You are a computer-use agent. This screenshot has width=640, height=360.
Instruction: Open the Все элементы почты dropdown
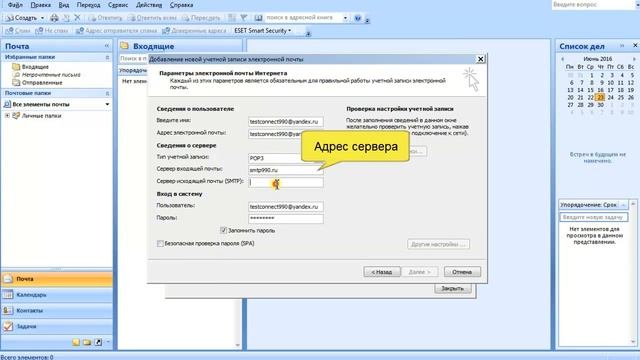pyautogui.click(x=107, y=104)
